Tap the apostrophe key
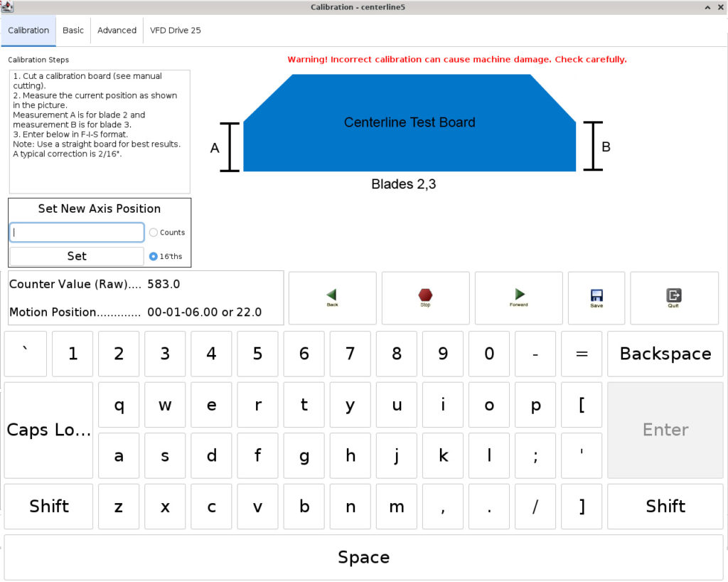Viewport: 728px width, 582px height. tap(582, 455)
